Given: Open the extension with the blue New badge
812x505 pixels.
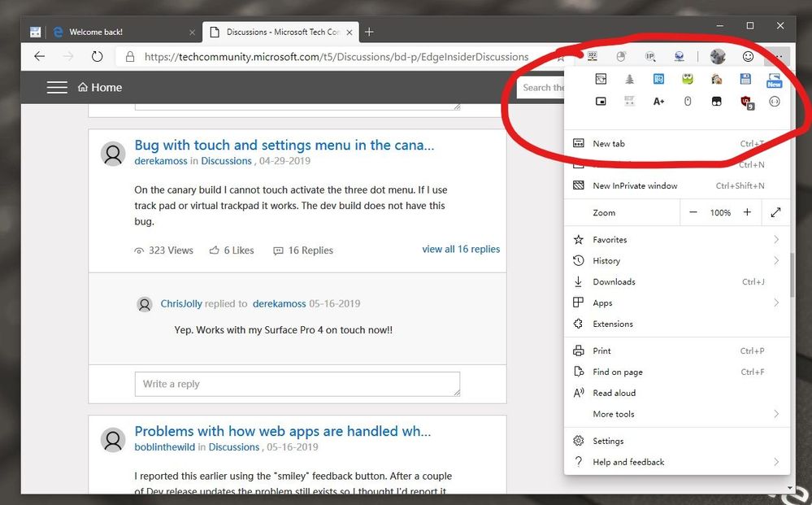Looking at the screenshot, I should point(774,81).
